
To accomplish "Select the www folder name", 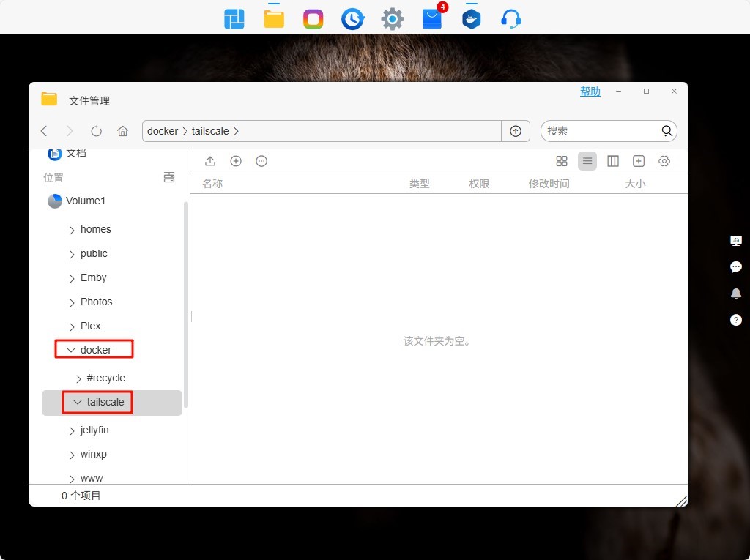I will point(92,478).
